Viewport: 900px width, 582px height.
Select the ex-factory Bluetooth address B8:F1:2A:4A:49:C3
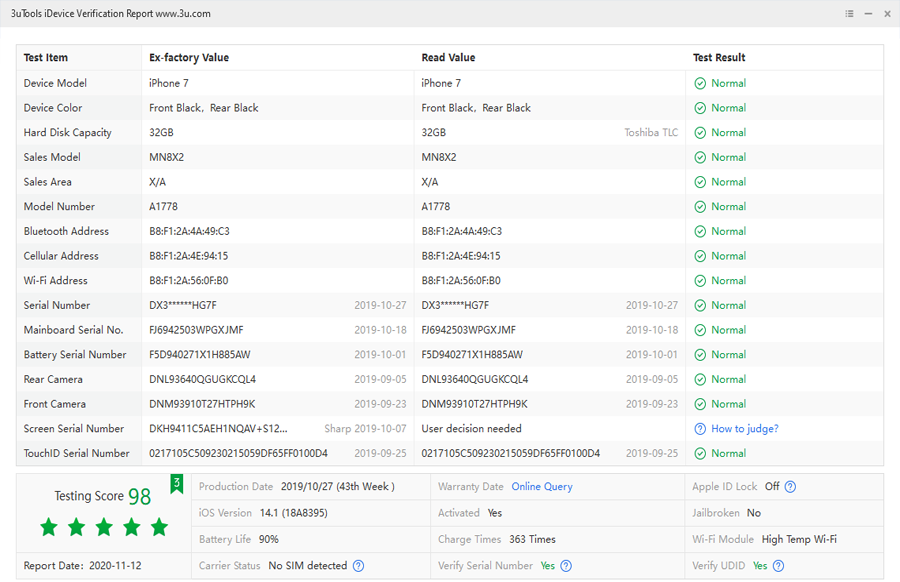[x=189, y=231]
